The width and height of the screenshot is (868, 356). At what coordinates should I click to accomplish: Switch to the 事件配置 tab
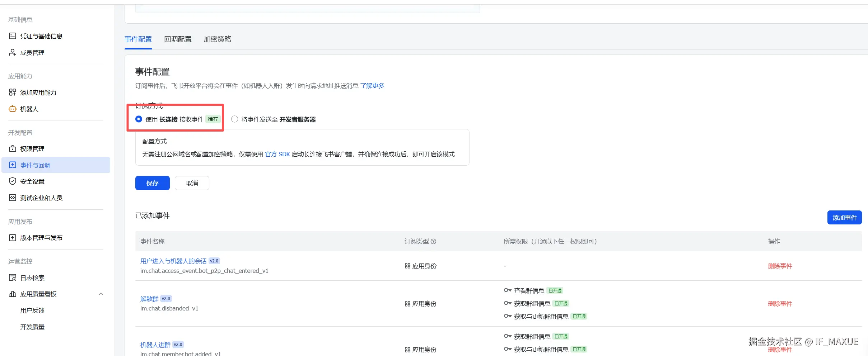(138, 39)
